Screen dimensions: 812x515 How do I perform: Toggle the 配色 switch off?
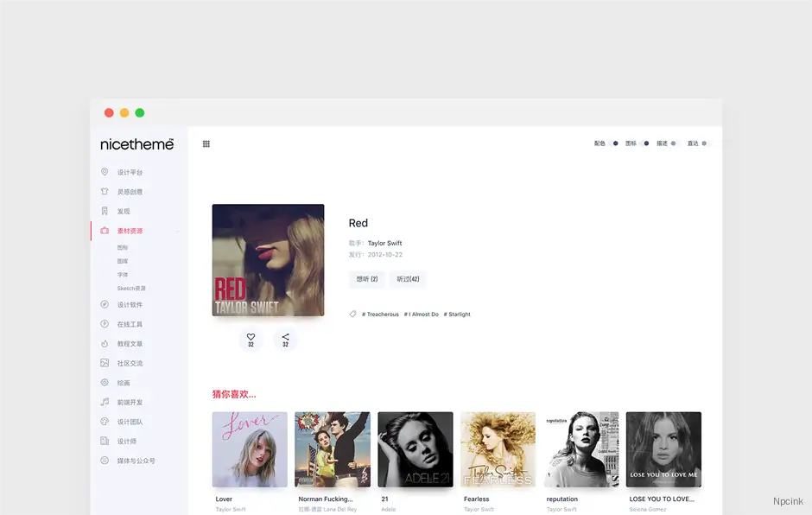click(613, 143)
